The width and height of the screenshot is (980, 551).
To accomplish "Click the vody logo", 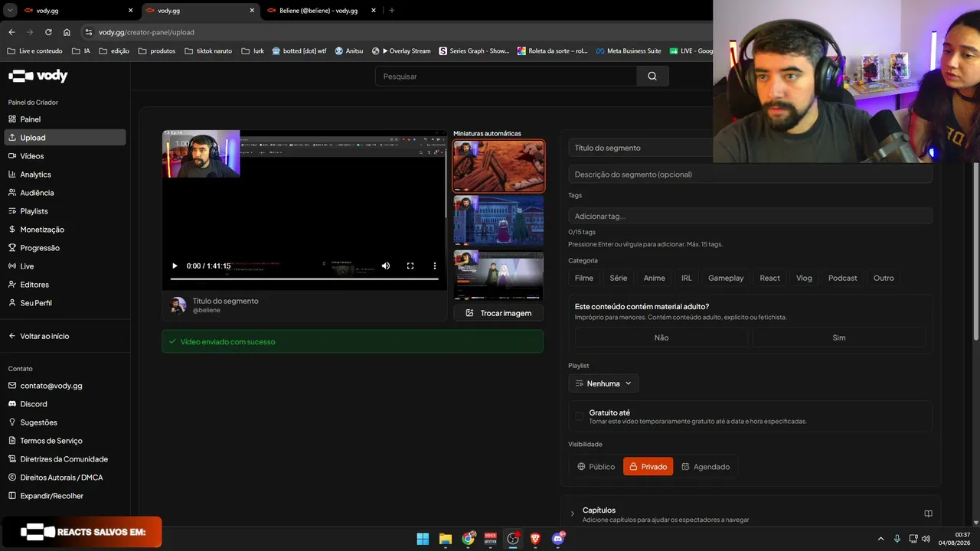I will [38, 76].
